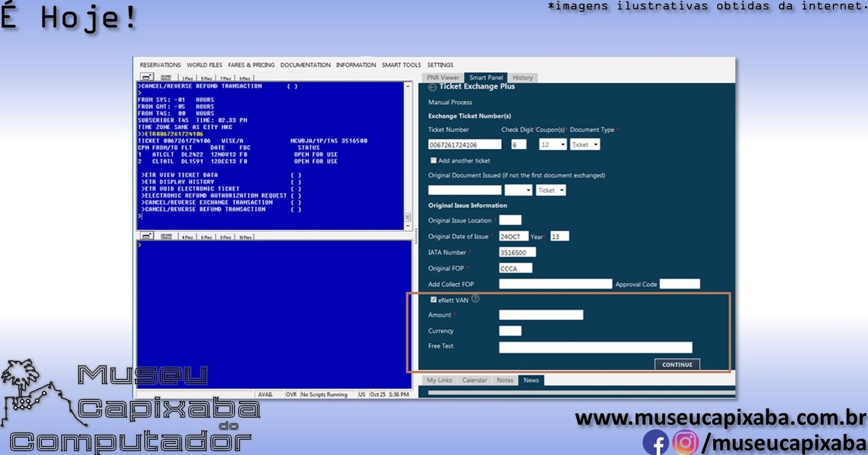The height and width of the screenshot is (455, 868).
Task: Go back using Ticket Exchange Plus arrow
Action: tap(432, 87)
